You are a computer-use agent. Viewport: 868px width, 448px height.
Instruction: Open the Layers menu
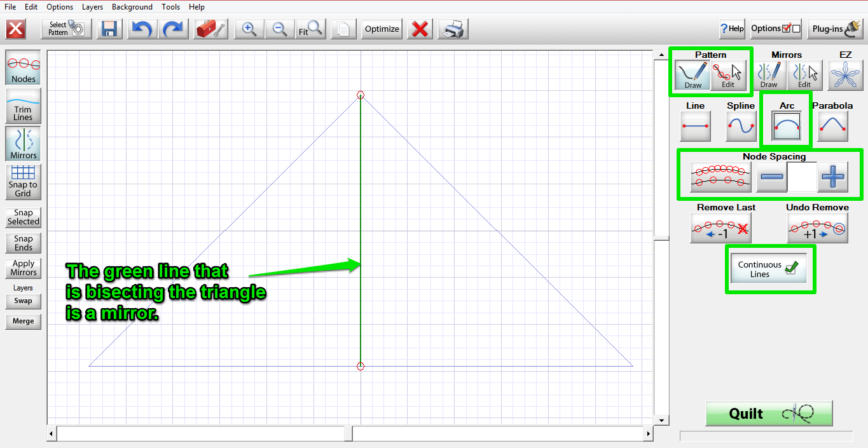93,7
